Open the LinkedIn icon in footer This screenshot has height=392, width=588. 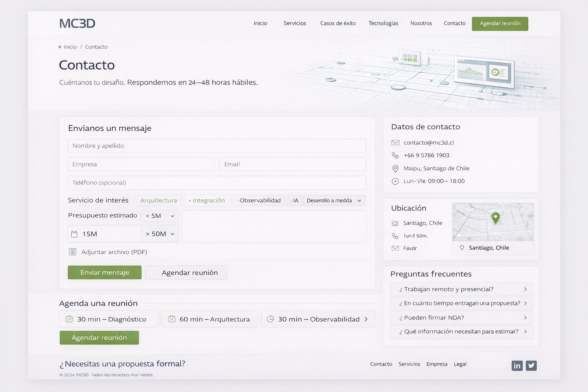tap(517, 366)
